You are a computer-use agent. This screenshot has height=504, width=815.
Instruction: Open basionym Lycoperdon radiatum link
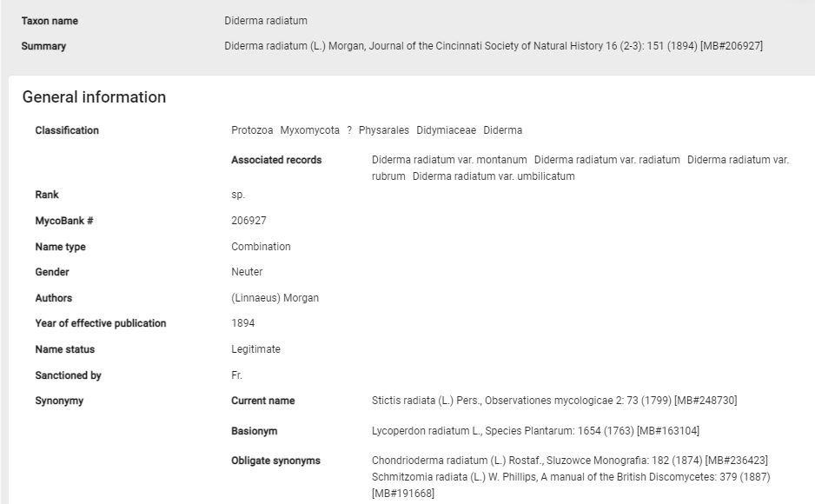pyautogui.click(x=535, y=431)
